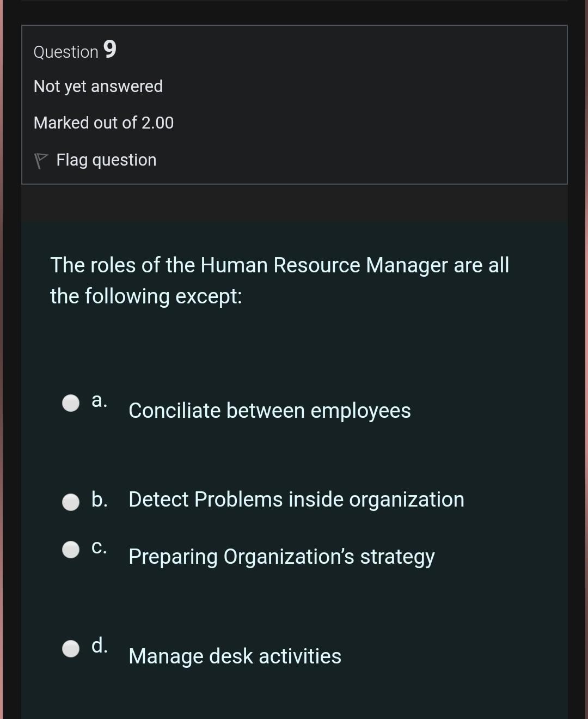Select answer Preparing Organization's strategy
588x719 pixels.
[281, 556]
